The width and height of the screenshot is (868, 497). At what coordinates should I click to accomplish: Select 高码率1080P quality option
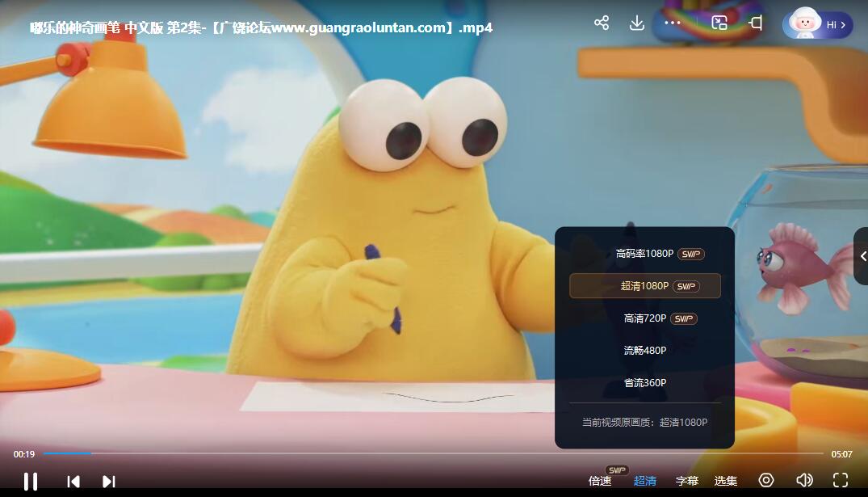click(x=644, y=254)
